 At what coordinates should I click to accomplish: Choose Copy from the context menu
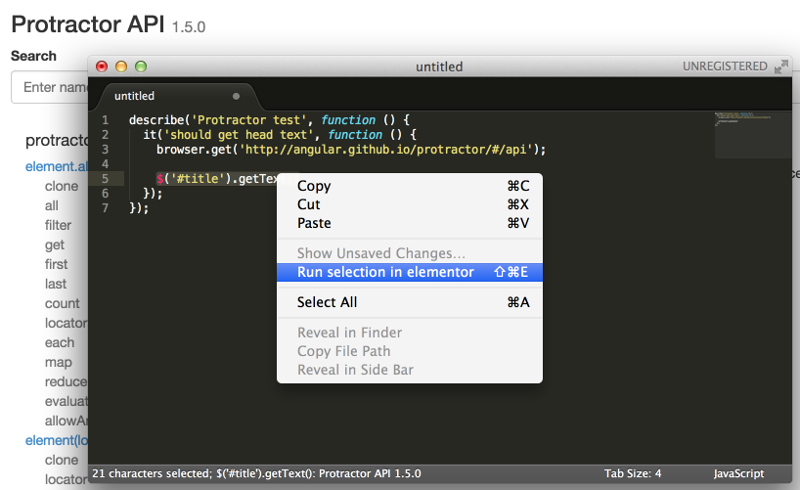point(409,186)
